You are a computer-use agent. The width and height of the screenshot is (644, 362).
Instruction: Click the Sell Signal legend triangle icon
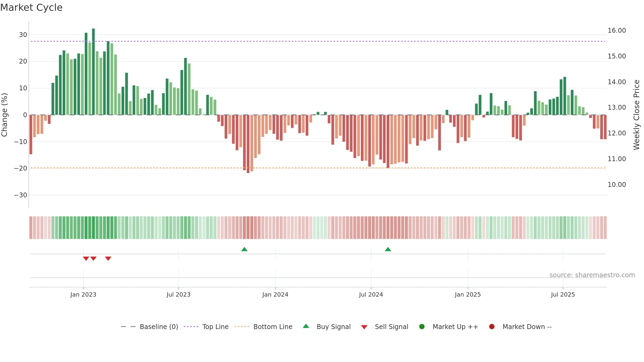pyautogui.click(x=364, y=327)
